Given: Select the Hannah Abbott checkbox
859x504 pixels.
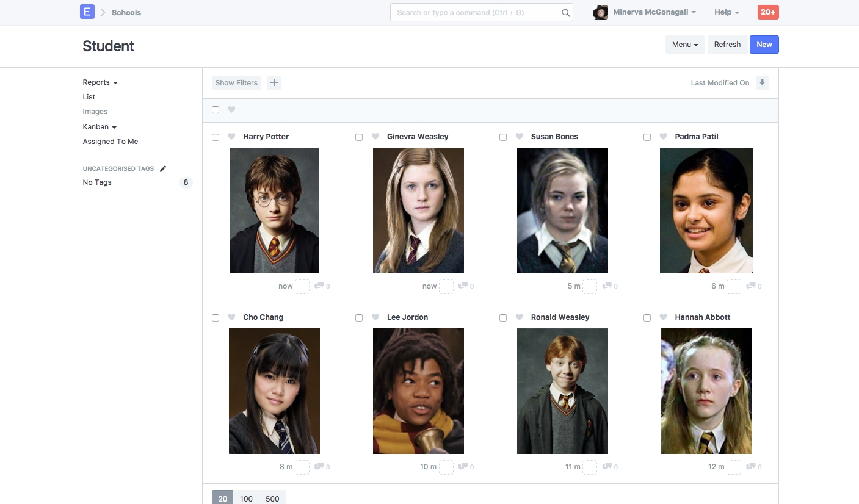Looking at the screenshot, I should [647, 318].
